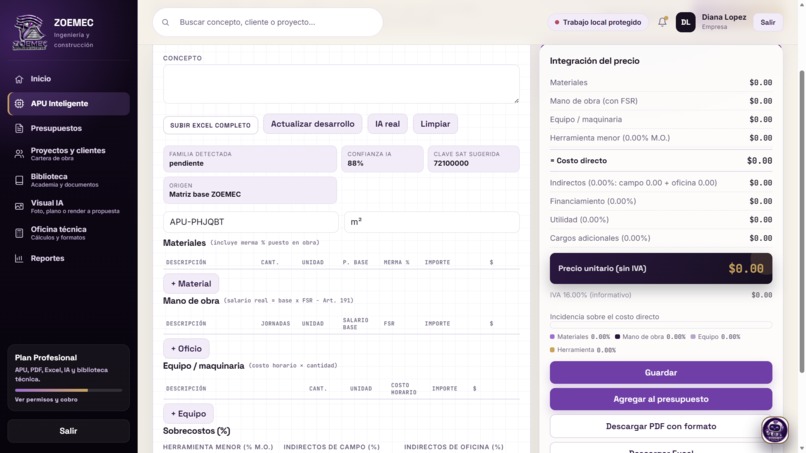The height and width of the screenshot is (453, 806).
Task: Click the Trabajo local protegido status badge
Action: pyautogui.click(x=597, y=22)
